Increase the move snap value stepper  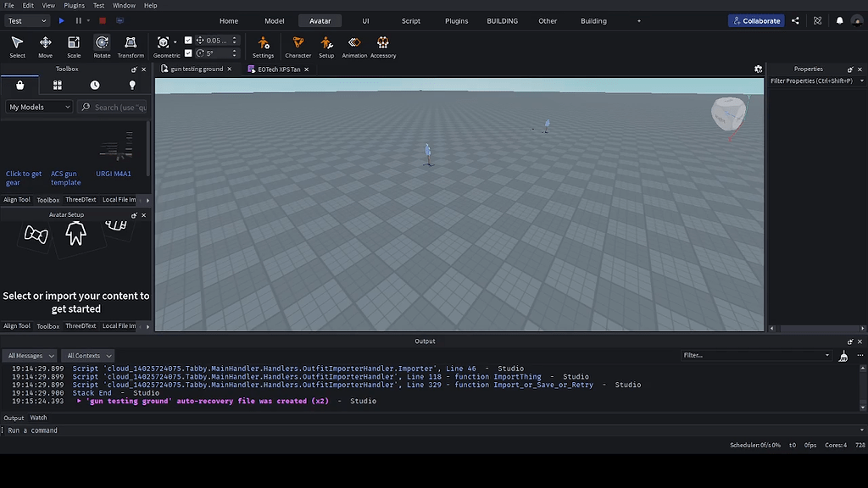tap(234, 38)
